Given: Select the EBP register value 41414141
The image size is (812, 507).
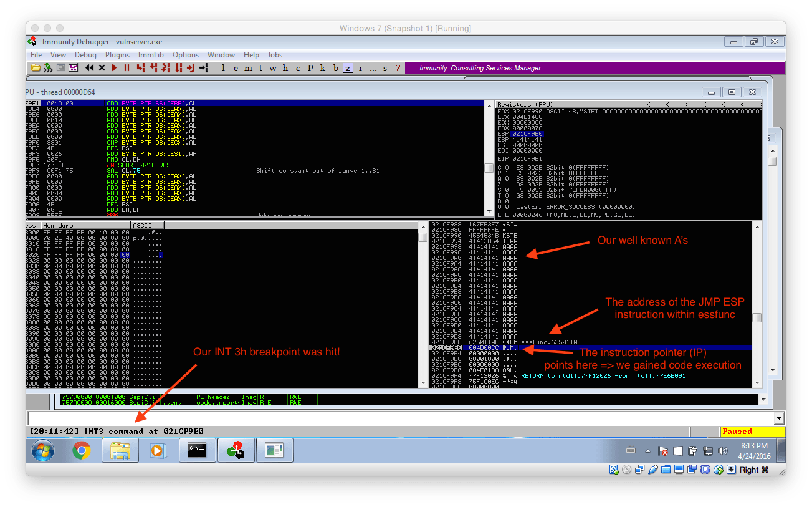Looking at the screenshot, I should 527,139.
